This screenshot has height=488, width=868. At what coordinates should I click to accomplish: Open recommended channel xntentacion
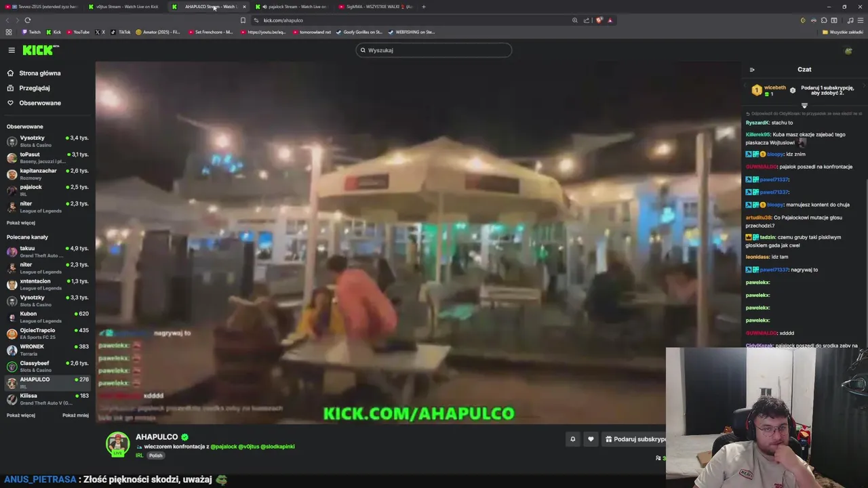[47, 285]
